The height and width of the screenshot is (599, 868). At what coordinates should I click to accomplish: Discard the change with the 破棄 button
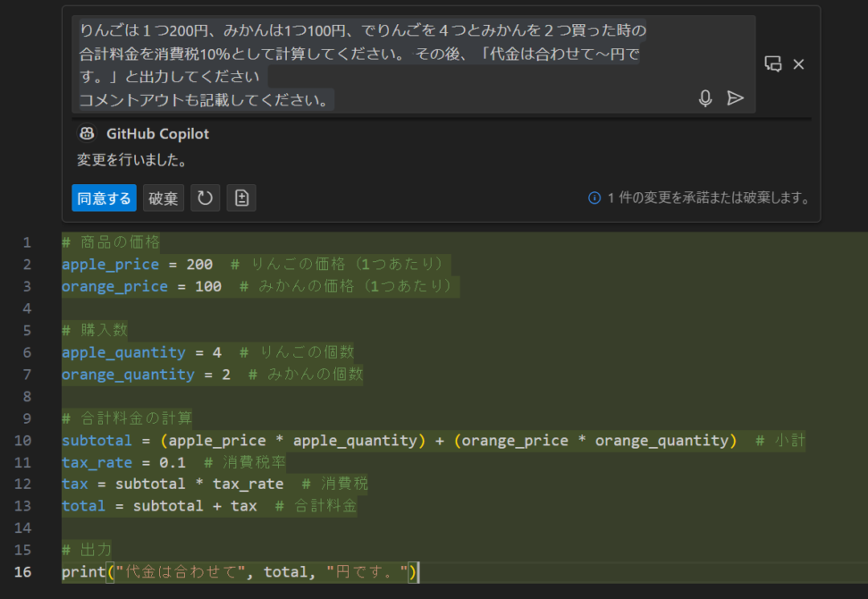click(x=163, y=198)
